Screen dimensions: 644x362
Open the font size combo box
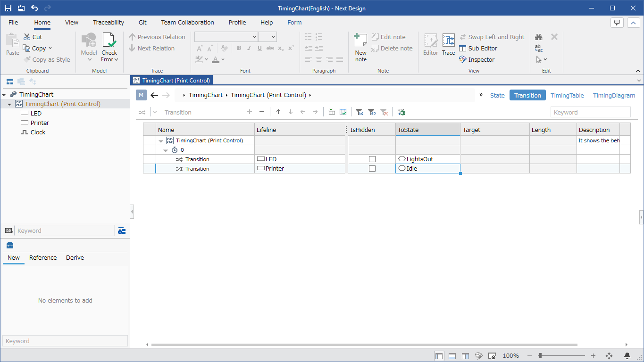tap(268, 37)
